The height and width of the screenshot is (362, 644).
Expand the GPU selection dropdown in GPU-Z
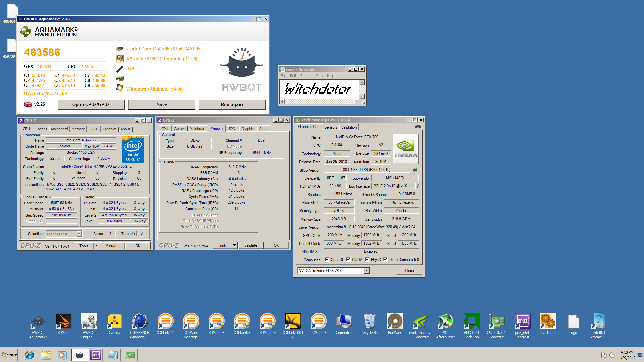pyautogui.click(x=367, y=271)
